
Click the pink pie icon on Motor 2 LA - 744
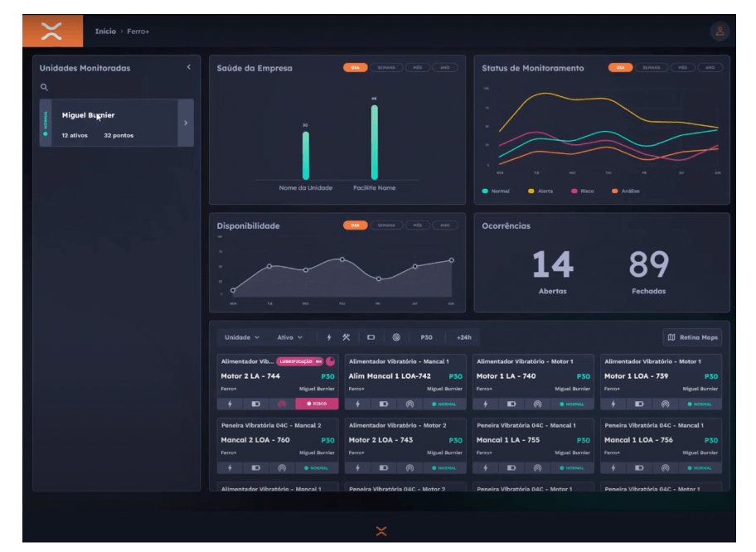[331, 361]
